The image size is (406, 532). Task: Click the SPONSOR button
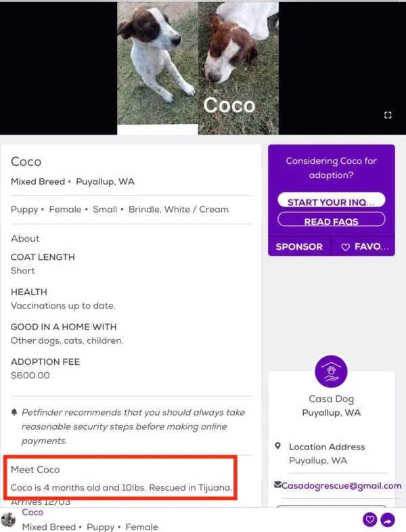299,246
